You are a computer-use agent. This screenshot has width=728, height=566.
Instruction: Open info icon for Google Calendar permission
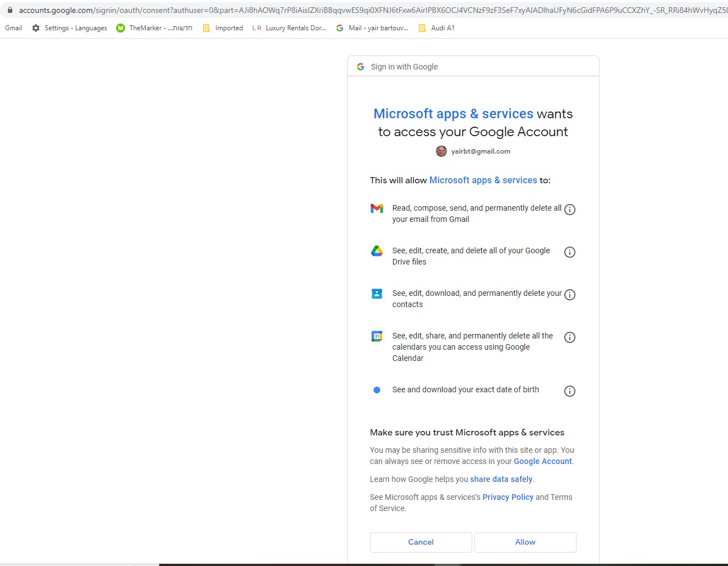[x=570, y=337]
